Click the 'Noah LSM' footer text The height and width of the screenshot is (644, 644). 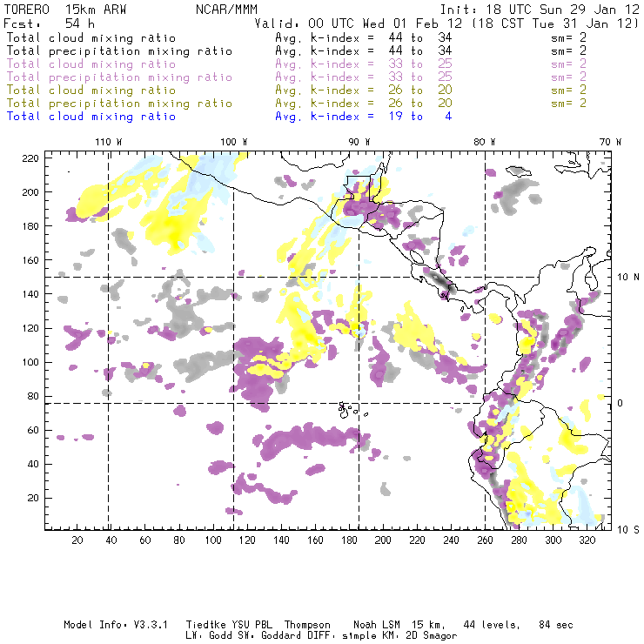[x=377, y=625]
